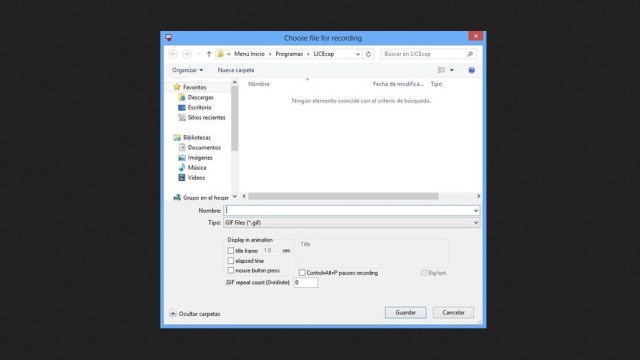The height and width of the screenshot is (360, 640).
Task: Focus the Buscar en LICEcap search box
Action: (x=423, y=54)
